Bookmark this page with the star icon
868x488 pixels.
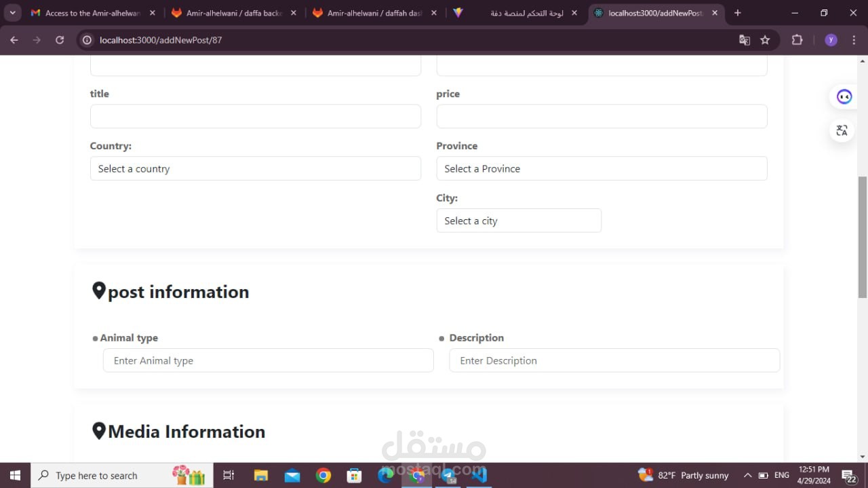pos(765,40)
